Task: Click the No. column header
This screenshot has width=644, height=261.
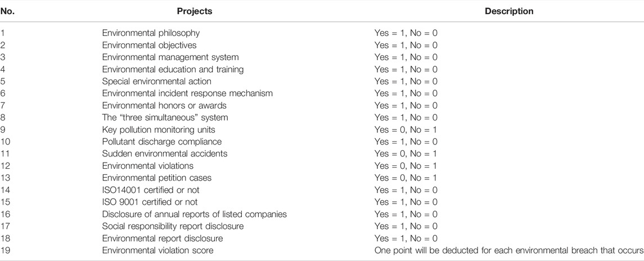Action: point(7,11)
